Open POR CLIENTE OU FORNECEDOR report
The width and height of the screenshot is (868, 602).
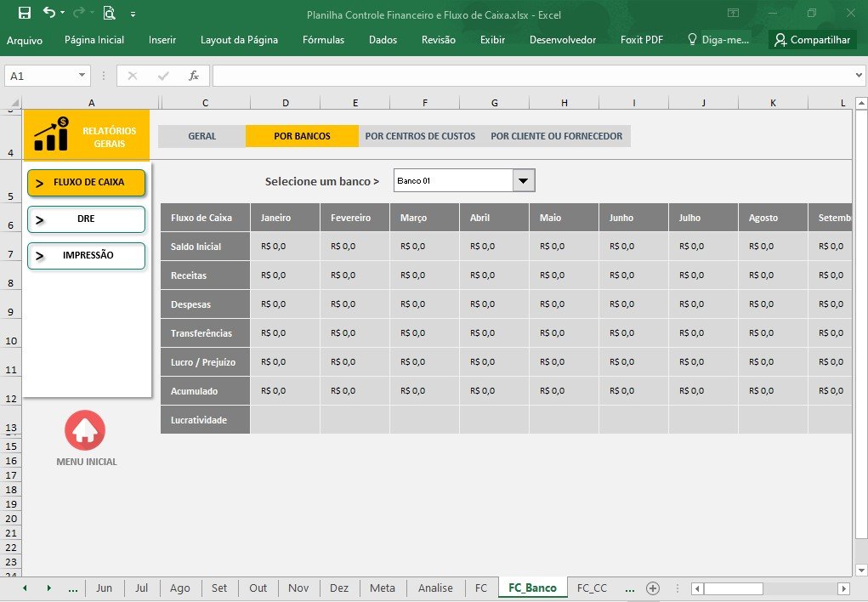point(556,136)
